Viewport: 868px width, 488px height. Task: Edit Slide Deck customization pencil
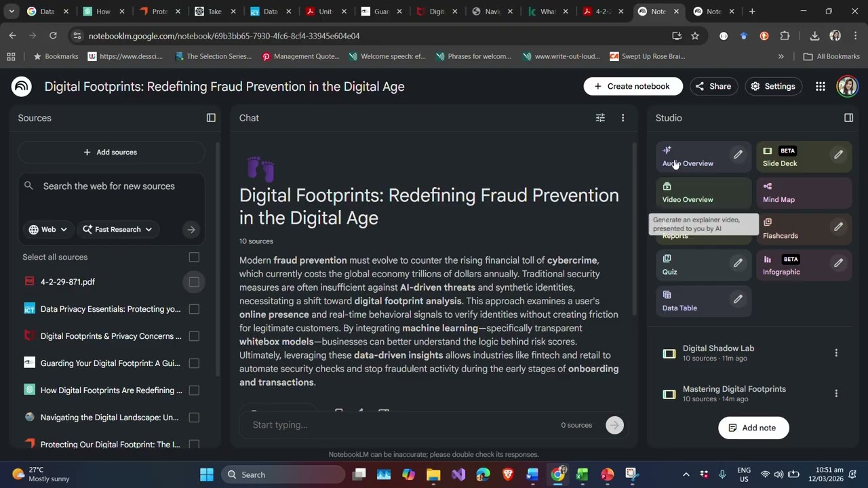click(838, 155)
